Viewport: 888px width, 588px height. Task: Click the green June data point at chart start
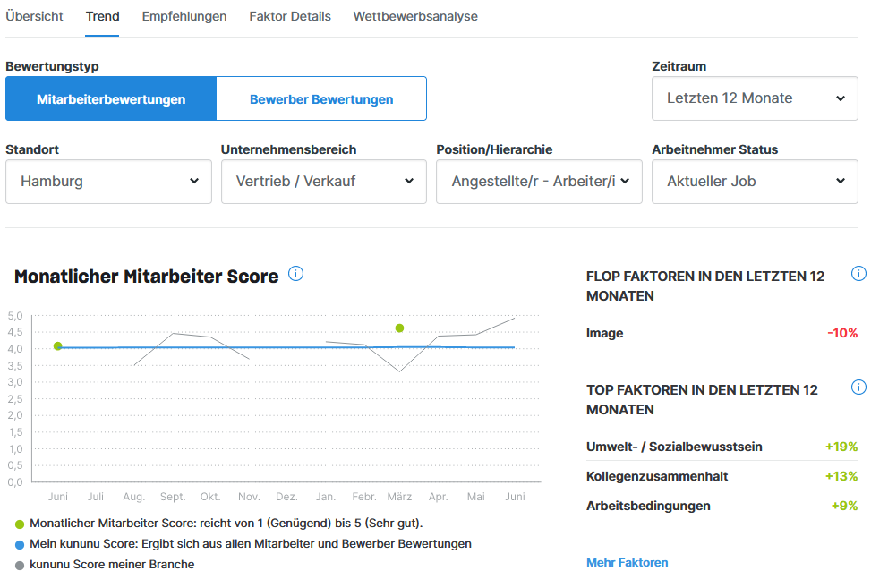coord(58,346)
